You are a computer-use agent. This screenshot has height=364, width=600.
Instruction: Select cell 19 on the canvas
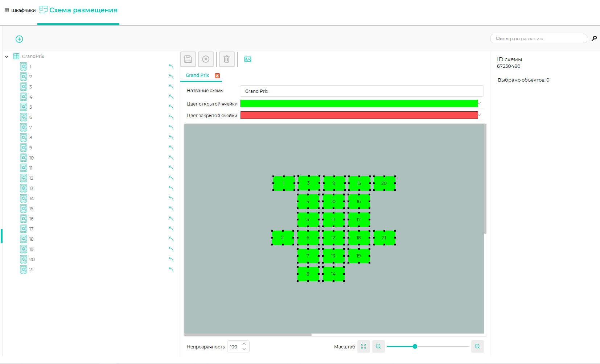(x=359, y=256)
